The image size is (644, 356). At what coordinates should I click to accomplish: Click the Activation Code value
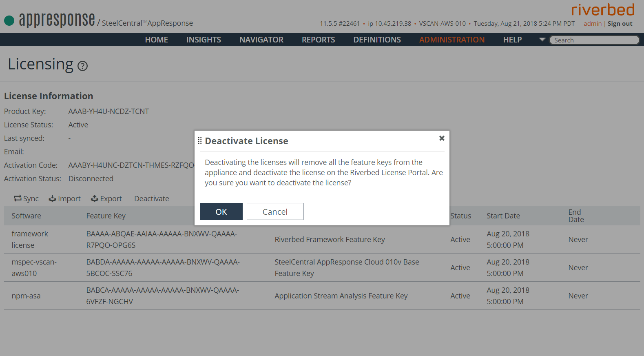point(131,165)
